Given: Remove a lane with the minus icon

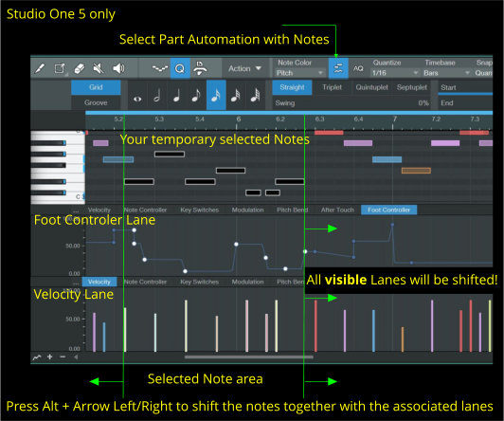Looking at the screenshot, I should click(63, 357).
